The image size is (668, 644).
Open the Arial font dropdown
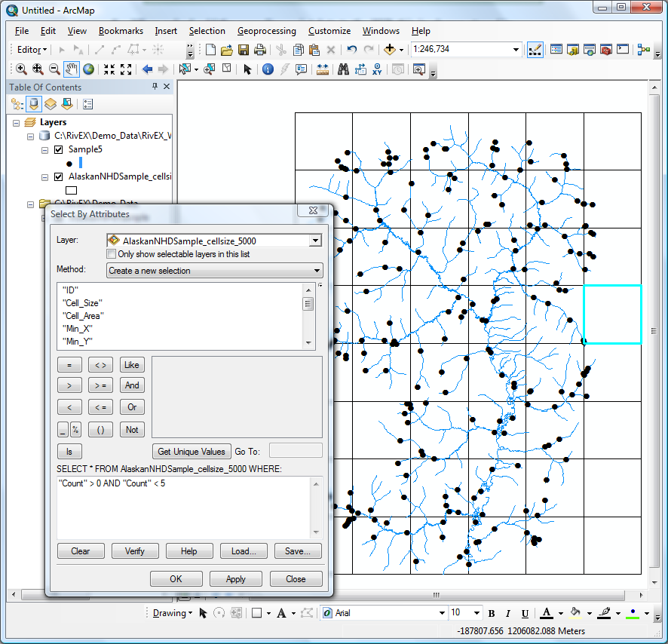(443, 613)
